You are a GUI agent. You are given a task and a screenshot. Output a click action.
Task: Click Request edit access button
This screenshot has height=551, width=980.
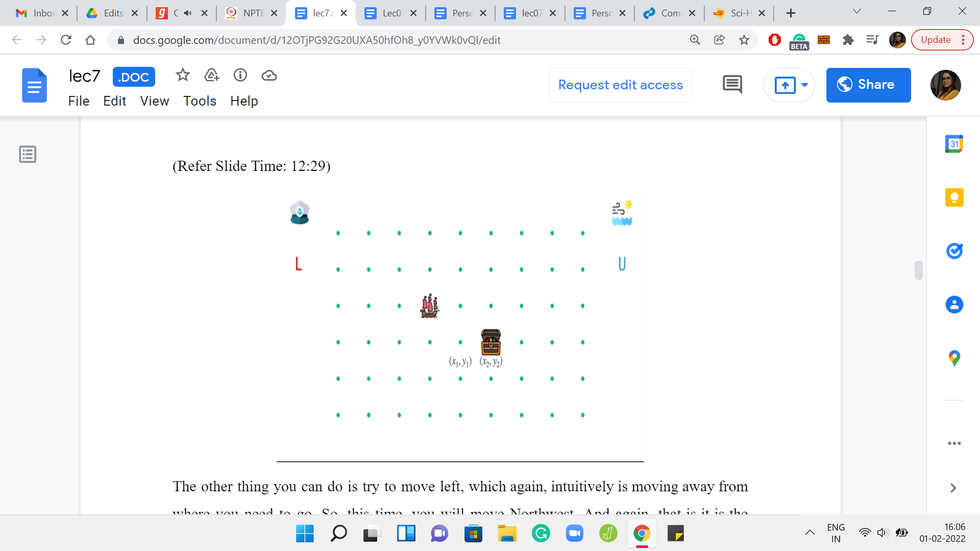[x=620, y=85]
